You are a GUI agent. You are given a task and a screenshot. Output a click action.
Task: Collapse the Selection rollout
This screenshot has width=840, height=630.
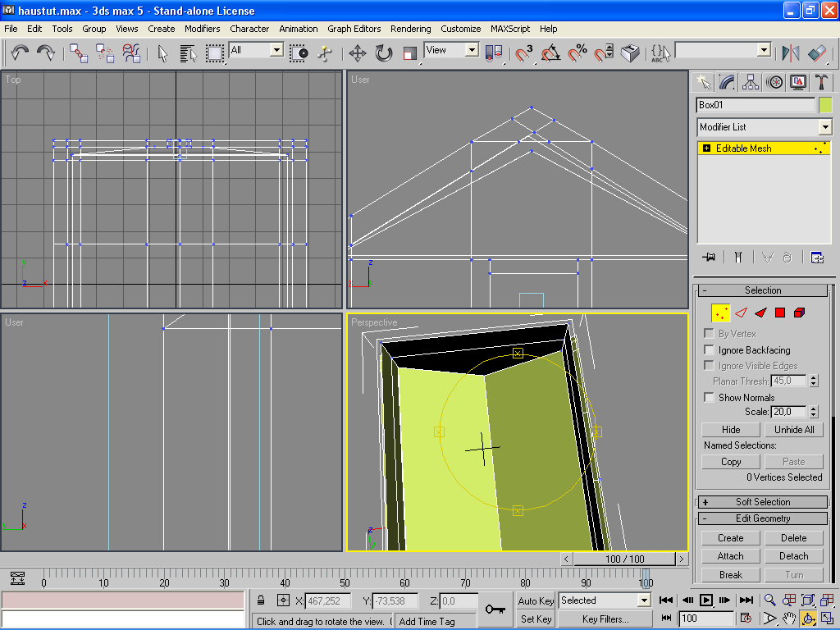[x=762, y=290]
